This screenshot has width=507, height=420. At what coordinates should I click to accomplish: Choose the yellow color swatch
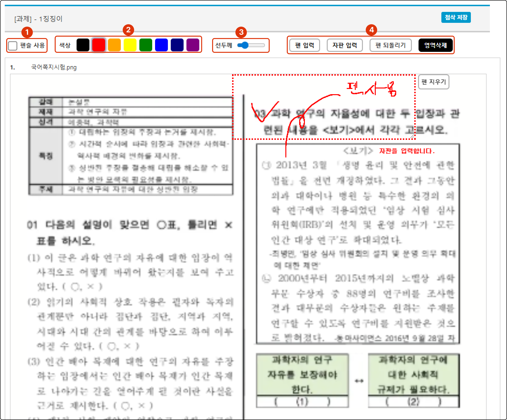pos(130,45)
